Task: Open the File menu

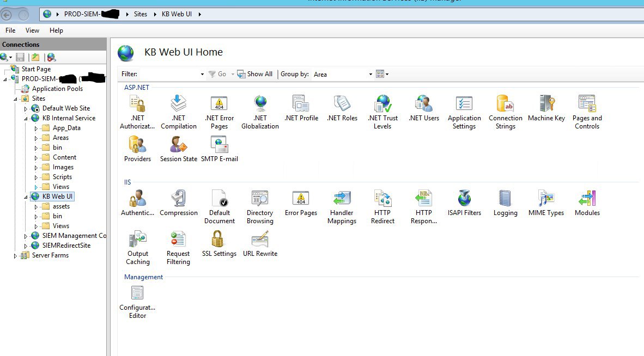Action: 10,30
